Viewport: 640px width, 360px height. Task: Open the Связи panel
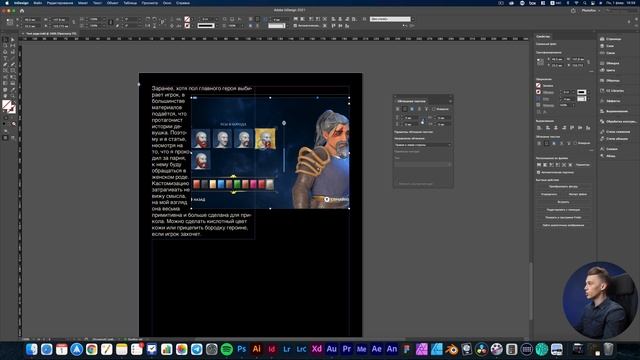(608, 53)
